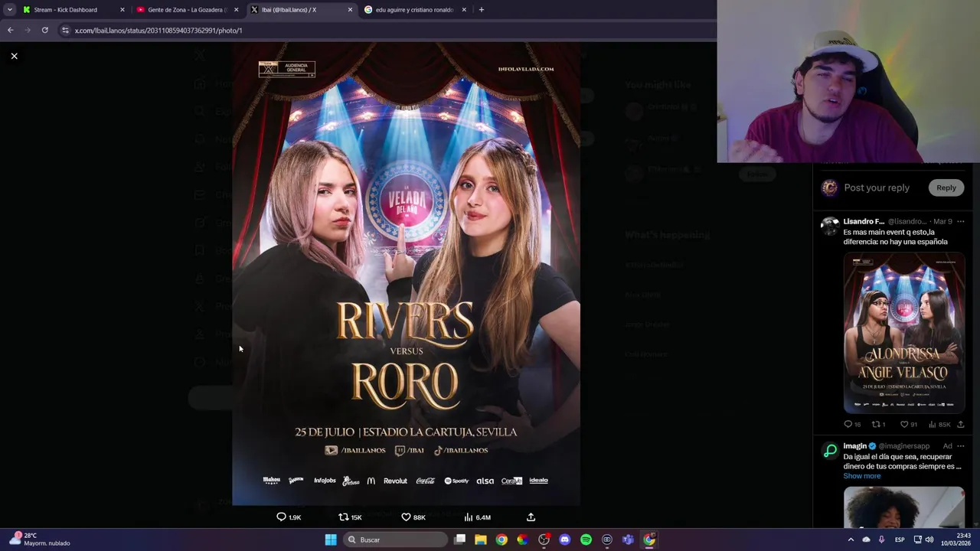The width and height of the screenshot is (980, 551).
Task: Open Discord from the taskbar
Action: point(565,540)
